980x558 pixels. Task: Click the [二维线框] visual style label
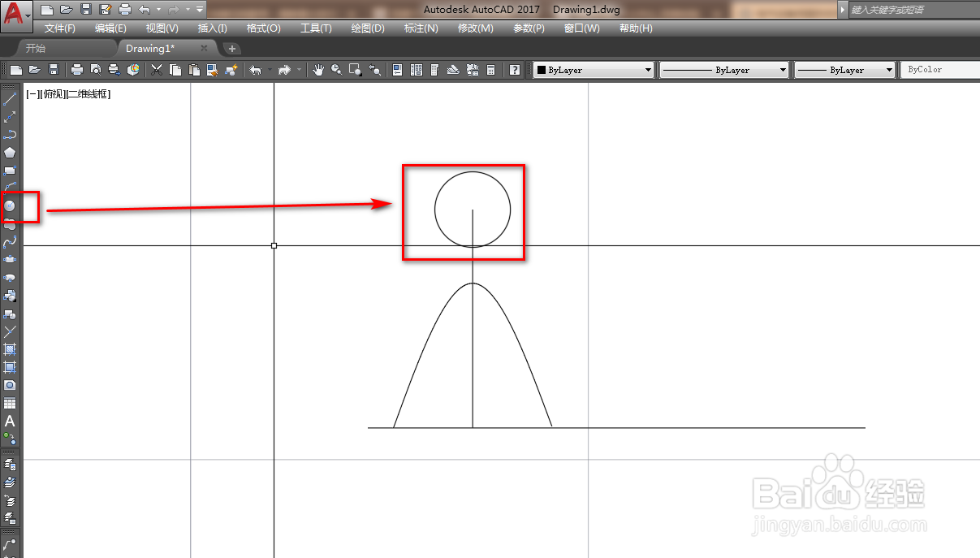click(x=88, y=94)
